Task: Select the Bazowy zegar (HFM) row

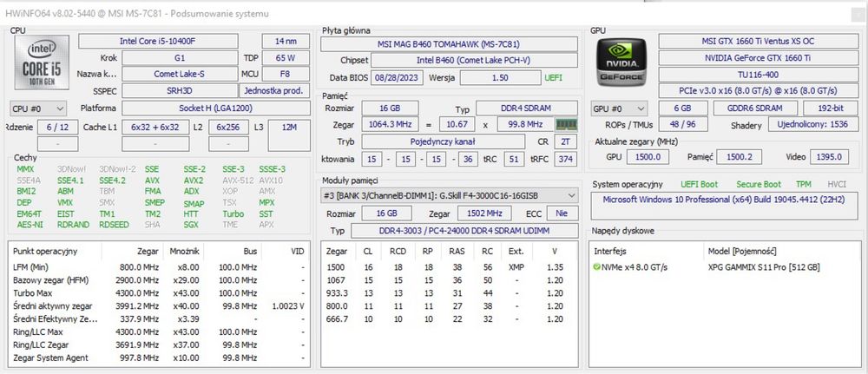Action: coord(158,280)
